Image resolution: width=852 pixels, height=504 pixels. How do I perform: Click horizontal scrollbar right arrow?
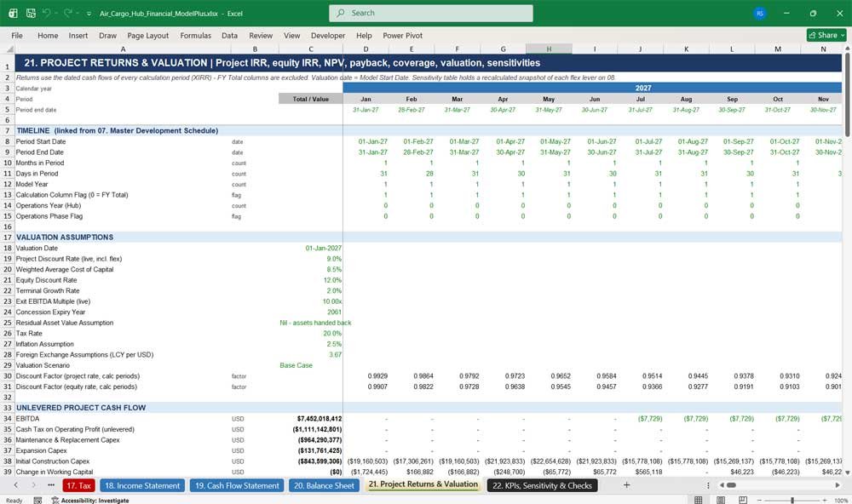click(838, 485)
